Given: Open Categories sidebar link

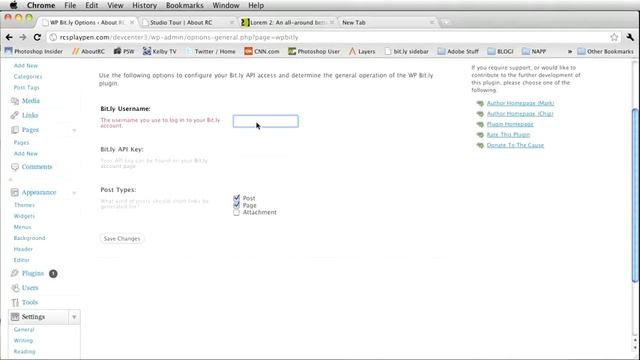Looking at the screenshot, I should pos(28,76).
